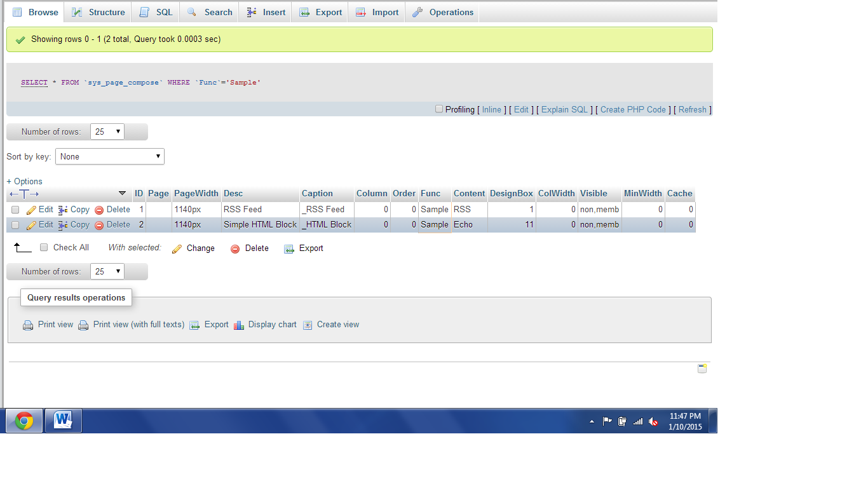Image resolution: width=868 pixels, height=488 pixels.
Task: Sort by the ID column header
Action: pos(139,193)
